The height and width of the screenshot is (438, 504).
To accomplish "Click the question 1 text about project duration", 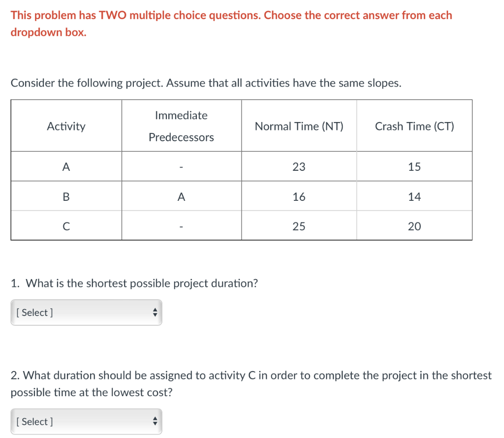I will (x=135, y=283).
